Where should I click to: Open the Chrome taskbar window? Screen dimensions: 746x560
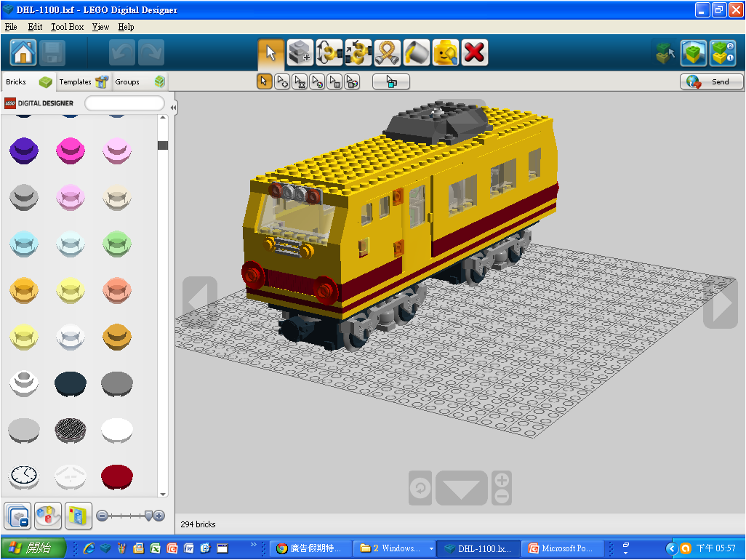pos(312,548)
